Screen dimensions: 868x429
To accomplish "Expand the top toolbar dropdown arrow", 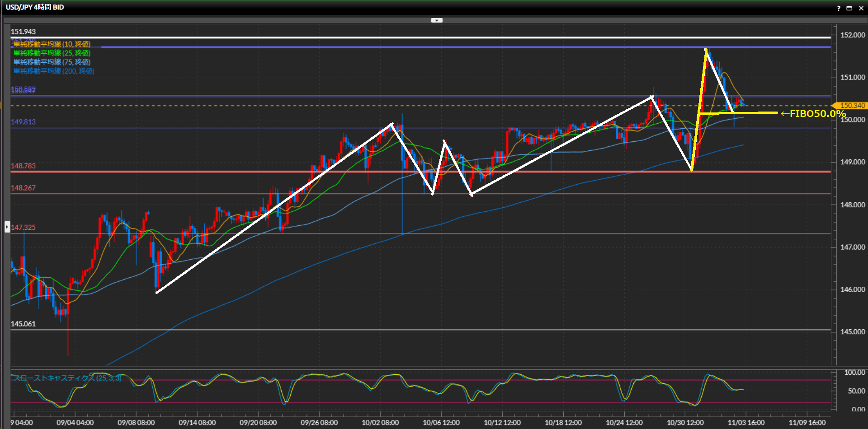I will point(437,20).
